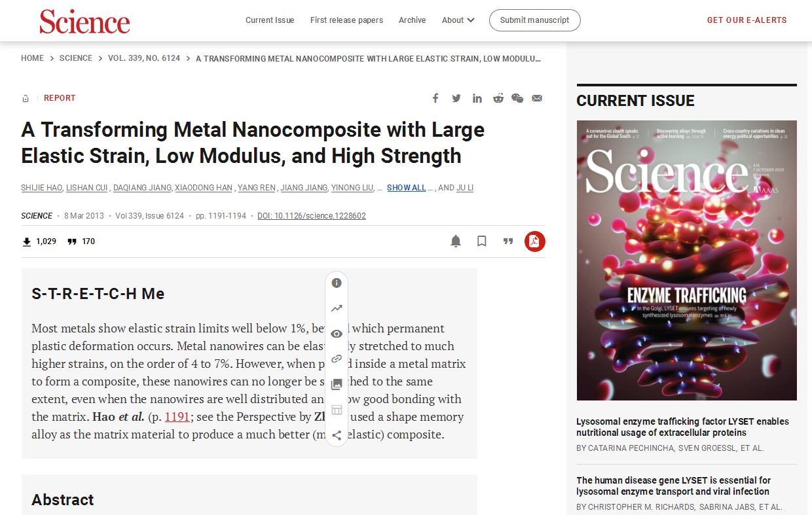The image size is (812, 515).
Task: Toggle article alert bell
Action: (456, 241)
